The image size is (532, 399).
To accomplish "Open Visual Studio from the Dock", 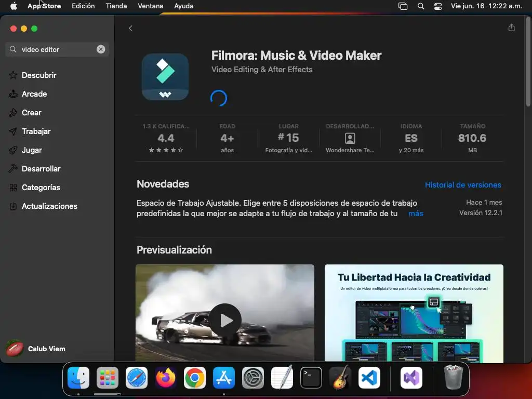I will click(x=411, y=378).
